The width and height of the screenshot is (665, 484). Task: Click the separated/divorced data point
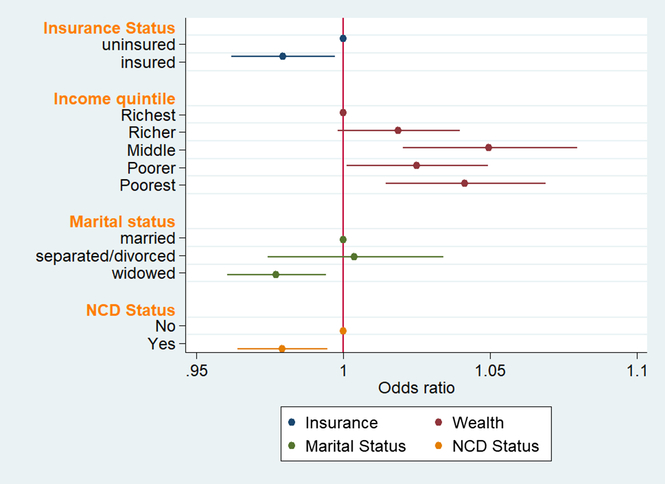tap(354, 256)
